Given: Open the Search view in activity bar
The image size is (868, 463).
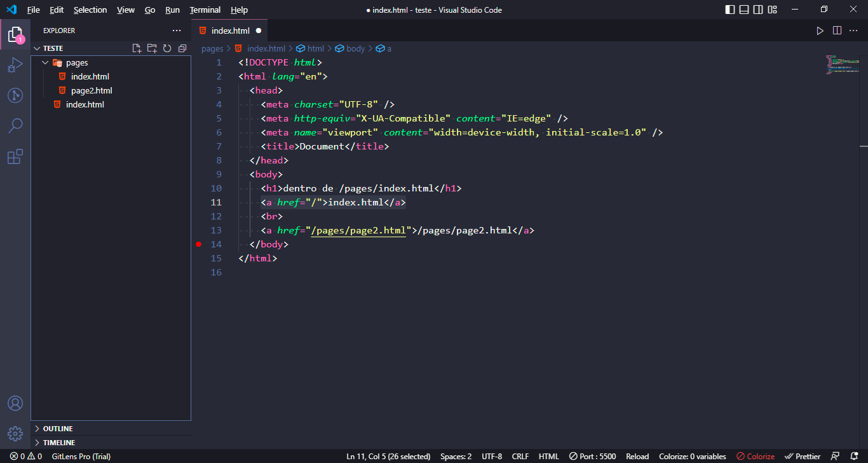Looking at the screenshot, I should (x=15, y=126).
